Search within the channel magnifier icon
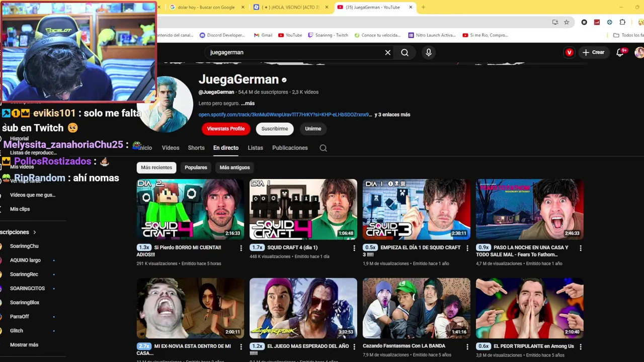This screenshot has height=362, width=644. tap(323, 148)
